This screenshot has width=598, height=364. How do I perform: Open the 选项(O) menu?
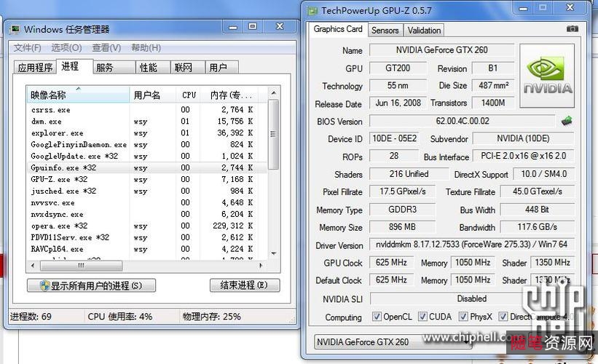click(66, 48)
